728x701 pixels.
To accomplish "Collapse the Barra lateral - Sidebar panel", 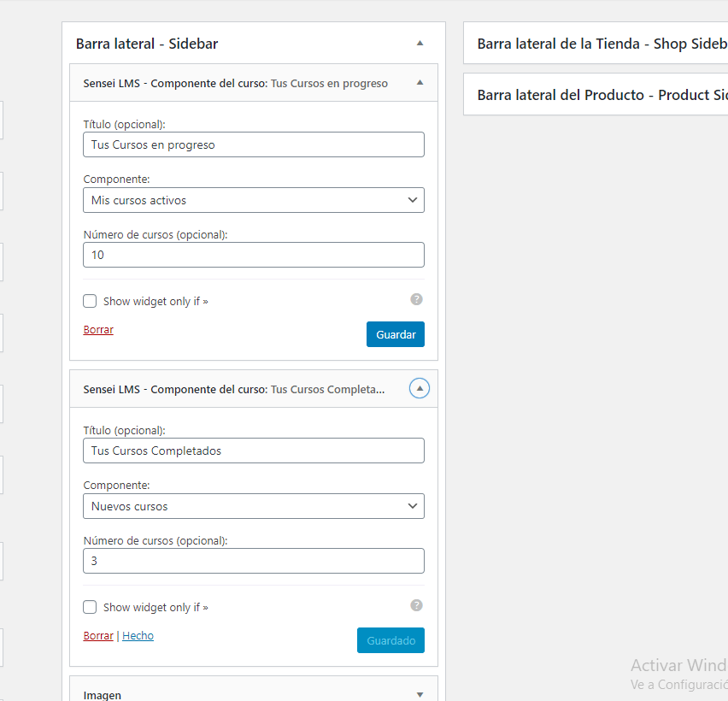I will [420, 44].
